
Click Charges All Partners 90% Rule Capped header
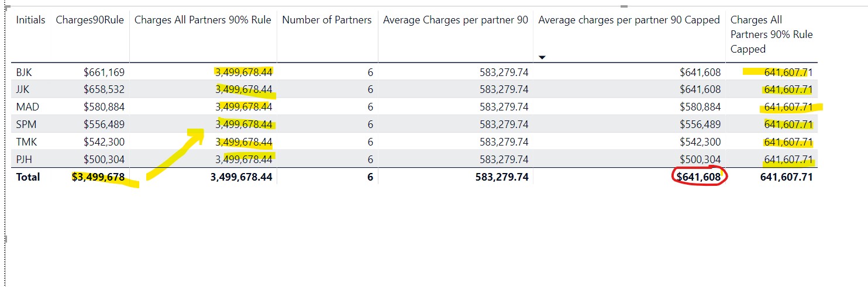(x=771, y=34)
